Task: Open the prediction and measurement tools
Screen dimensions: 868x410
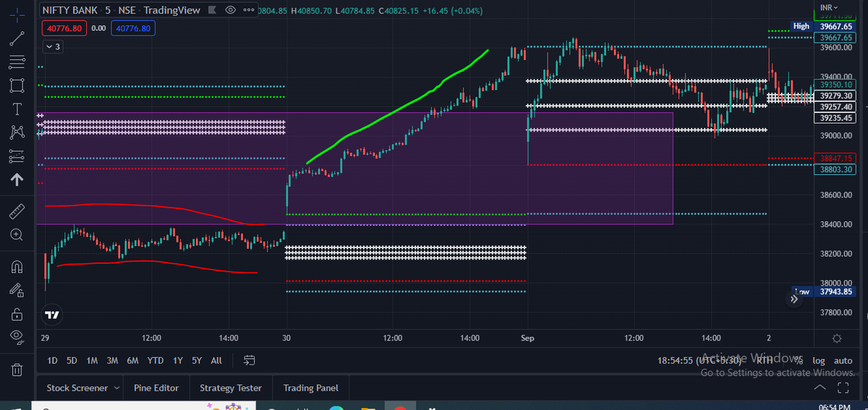Action: coord(17,156)
